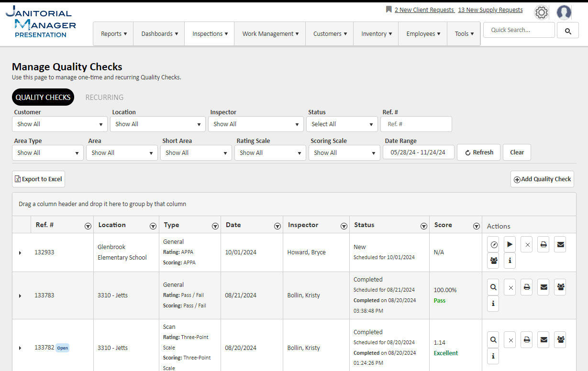Click the magnifier view icon for check 133783
This screenshot has height=371, width=588.
(x=493, y=287)
